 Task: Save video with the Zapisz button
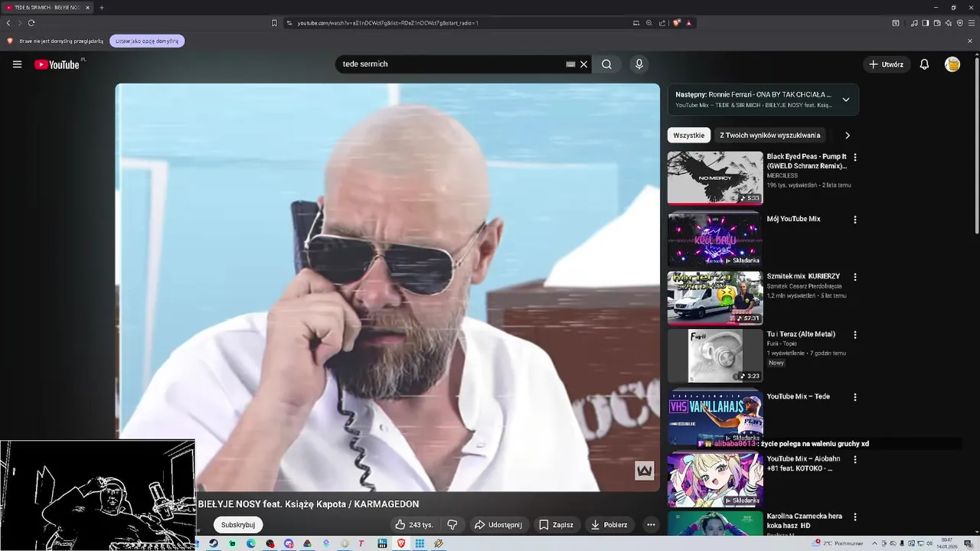point(556,525)
